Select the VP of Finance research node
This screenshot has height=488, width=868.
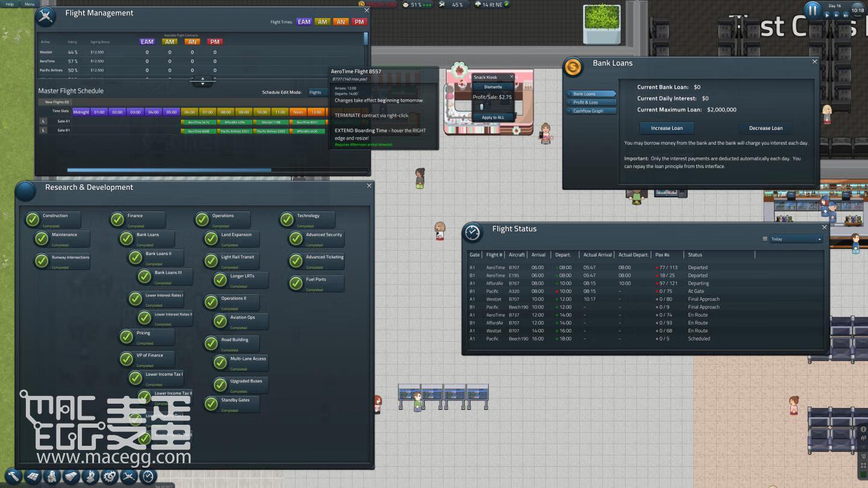tap(146, 359)
